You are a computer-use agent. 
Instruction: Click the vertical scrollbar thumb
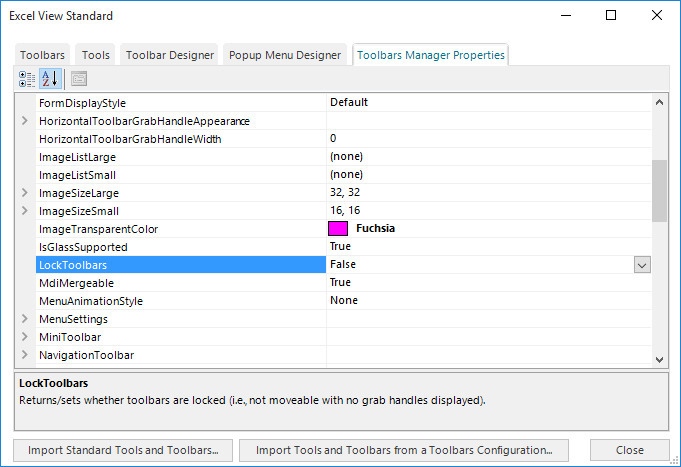(x=659, y=191)
